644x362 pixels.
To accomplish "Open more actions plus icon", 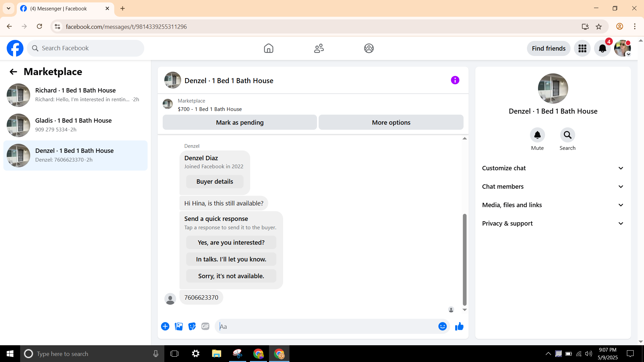I will (x=165, y=326).
